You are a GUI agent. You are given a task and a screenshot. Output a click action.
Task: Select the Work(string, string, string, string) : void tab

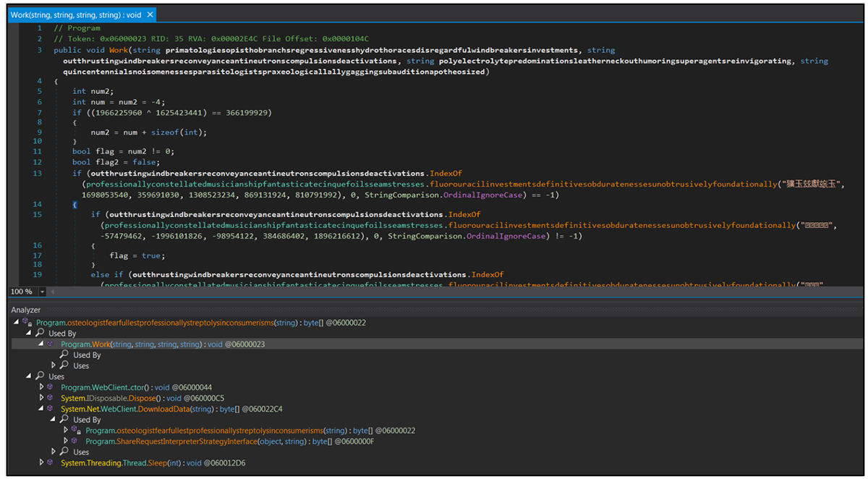pyautogui.click(x=77, y=14)
